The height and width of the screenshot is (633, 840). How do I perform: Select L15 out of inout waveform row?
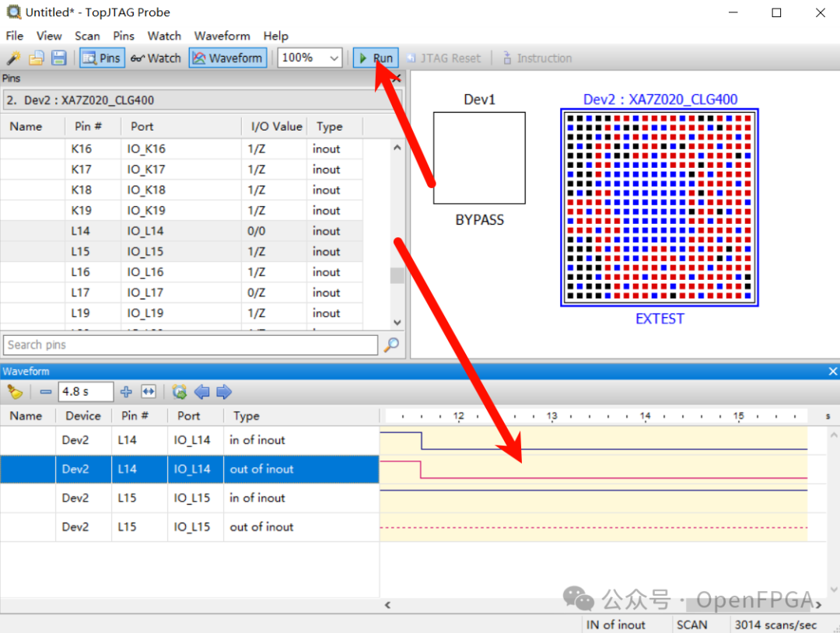coord(190,527)
